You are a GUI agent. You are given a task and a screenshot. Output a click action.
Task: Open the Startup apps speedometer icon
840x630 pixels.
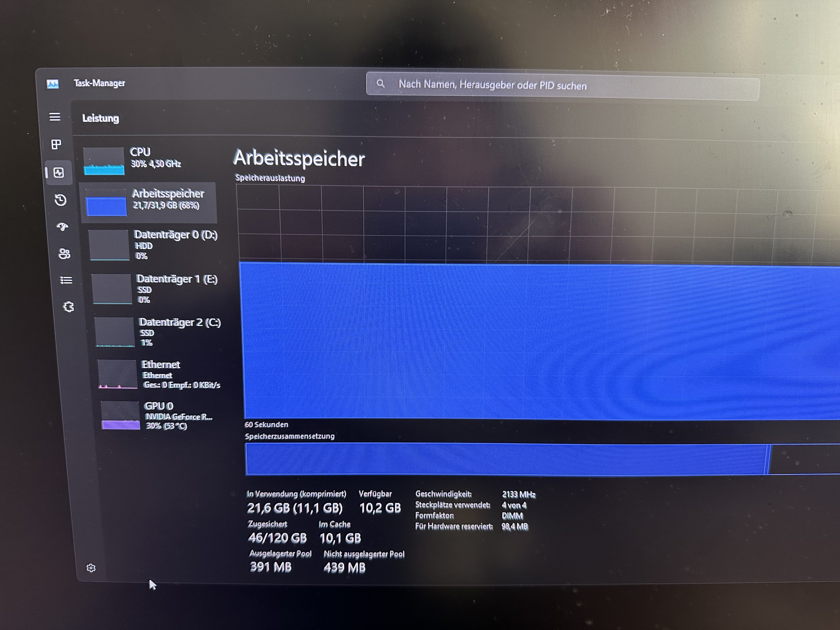[62, 227]
